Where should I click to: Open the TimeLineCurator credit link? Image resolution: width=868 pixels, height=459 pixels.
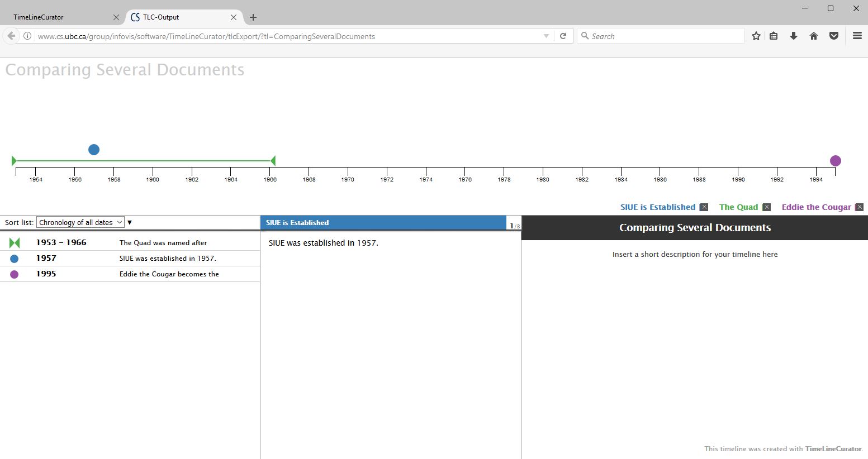tap(833, 449)
